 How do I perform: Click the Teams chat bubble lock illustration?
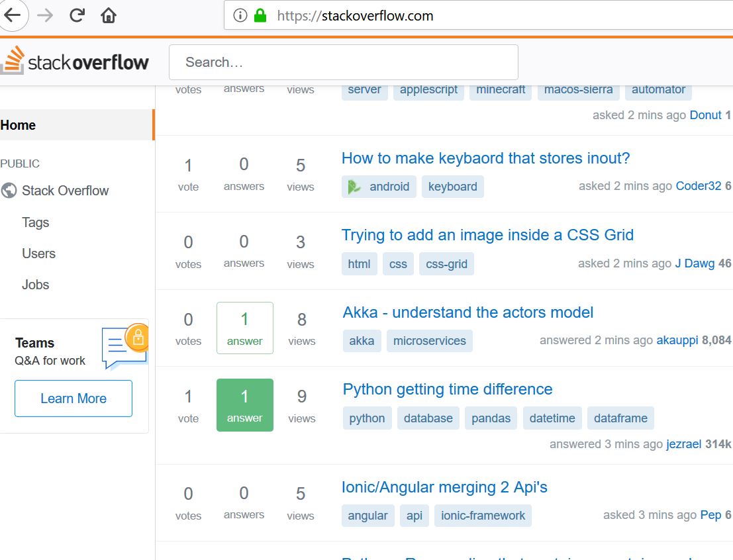pyautogui.click(x=124, y=346)
